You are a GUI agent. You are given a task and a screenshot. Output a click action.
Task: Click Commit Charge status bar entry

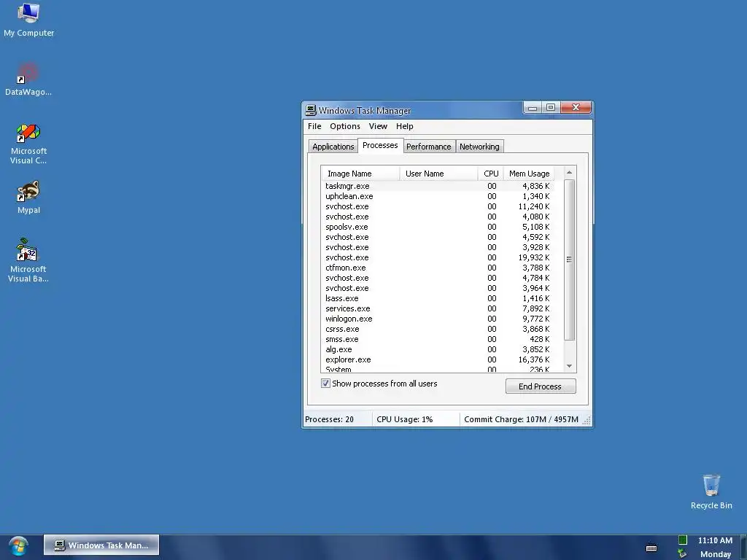[x=521, y=419]
